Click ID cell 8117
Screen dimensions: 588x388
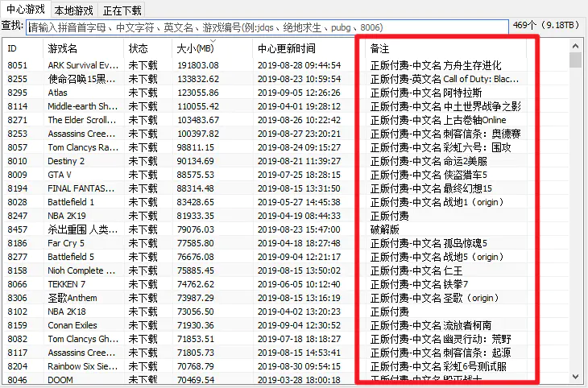[x=17, y=353]
